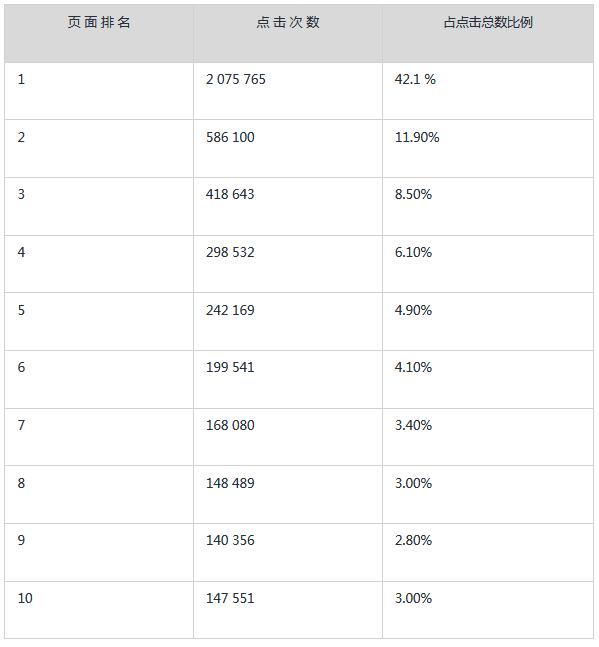Screen dimensions: 599x647
Task: Select the 242 169 clicks cell
Action: [x=288, y=321]
